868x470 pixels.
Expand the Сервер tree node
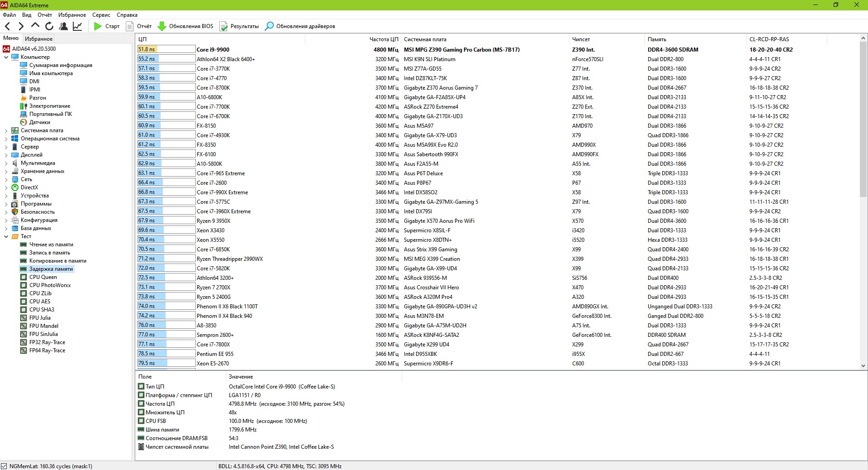6,147
